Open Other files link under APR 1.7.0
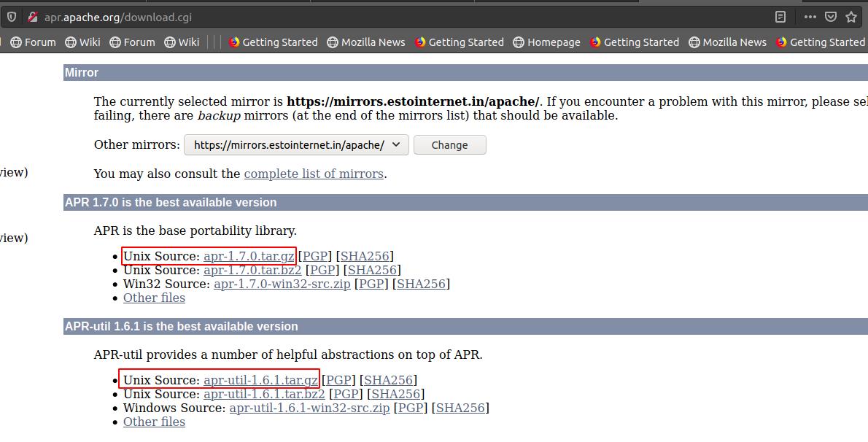Viewport: 868px width, 442px height. pyautogui.click(x=155, y=298)
